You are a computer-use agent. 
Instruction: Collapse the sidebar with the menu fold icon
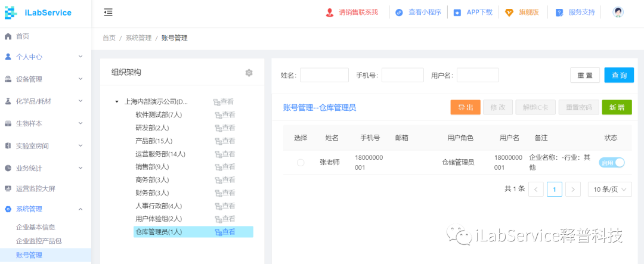108,13
